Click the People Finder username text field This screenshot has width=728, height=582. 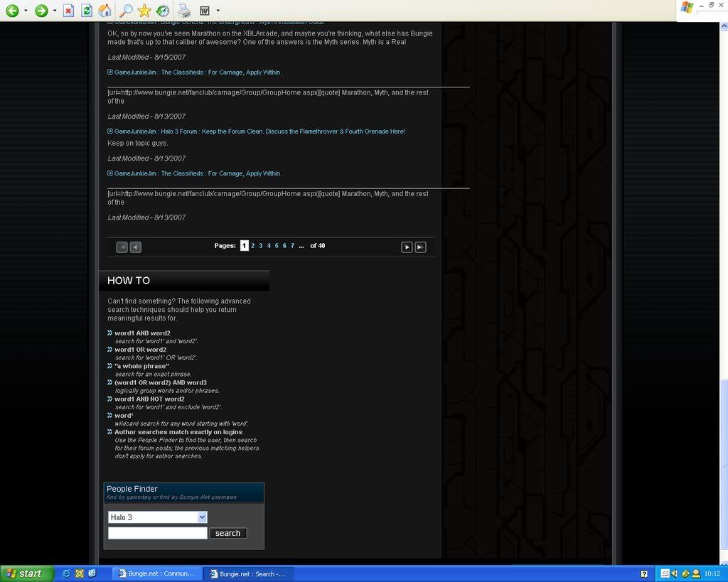[x=157, y=533]
